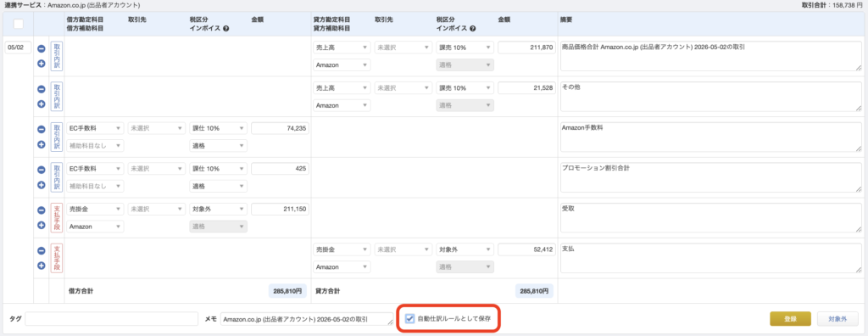Add a row below プロモーション割引合計 with plus icon
Image resolution: width=868 pixels, height=336 pixels.
[41, 185]
